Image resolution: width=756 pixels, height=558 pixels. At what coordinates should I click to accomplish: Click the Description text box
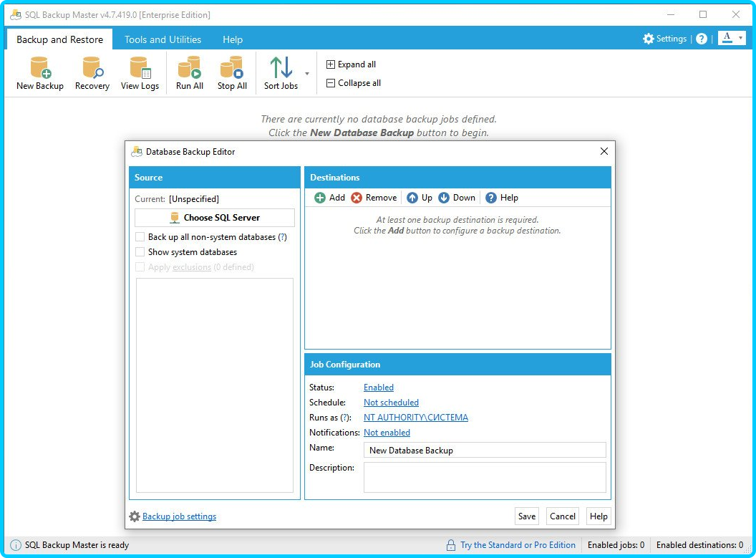point(485,478)
